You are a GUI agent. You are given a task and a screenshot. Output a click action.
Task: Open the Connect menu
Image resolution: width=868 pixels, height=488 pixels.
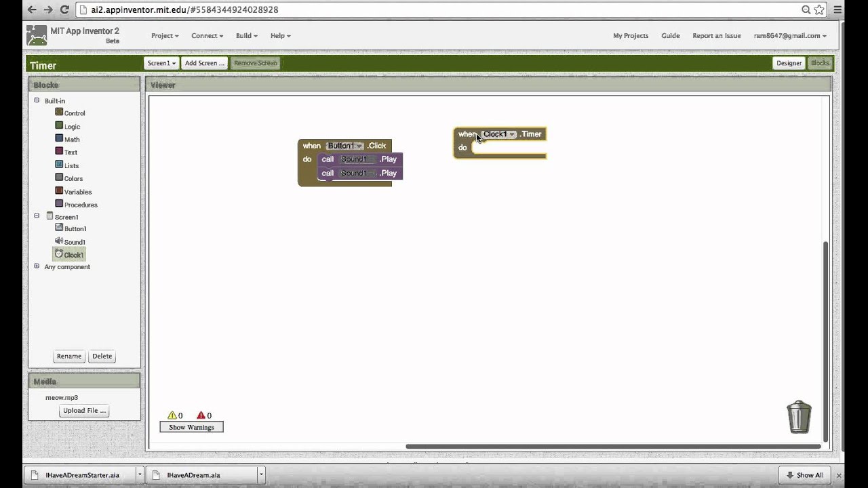pyautogui.click(x=207, y=35)
